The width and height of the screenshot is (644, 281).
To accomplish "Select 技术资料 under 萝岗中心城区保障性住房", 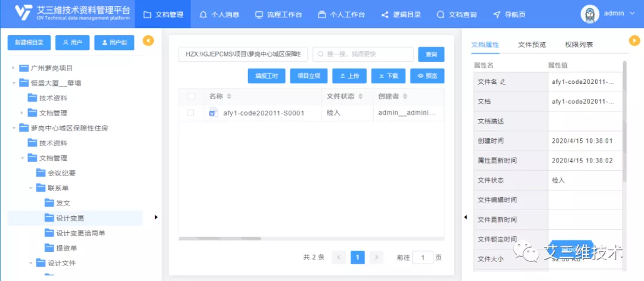I will point(54,143).
